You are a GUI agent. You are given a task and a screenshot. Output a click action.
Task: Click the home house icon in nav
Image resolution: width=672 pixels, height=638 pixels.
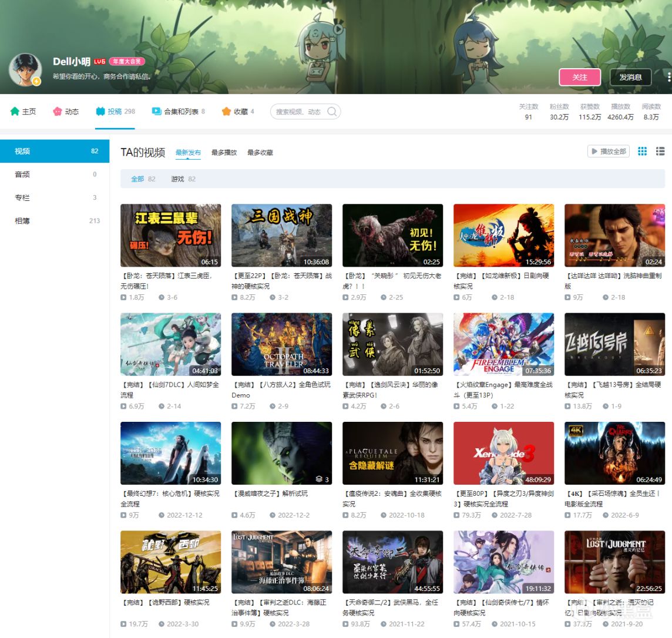[x=15, y=112]
